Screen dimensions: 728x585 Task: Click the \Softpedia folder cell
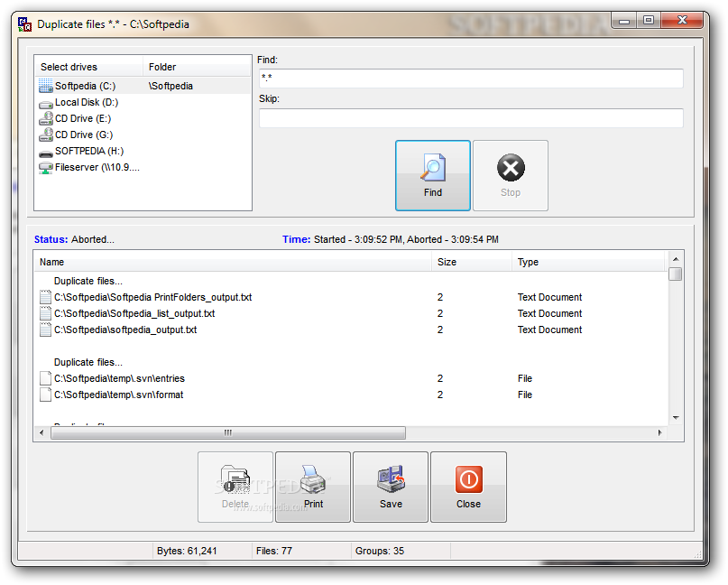click(170, 86)
